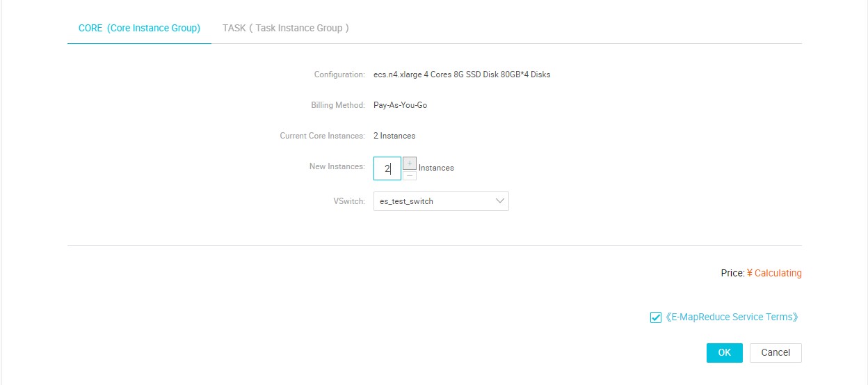Increase new instances with the plus button
The height and width of the screenshot is (385, 868).
[410, 163]
